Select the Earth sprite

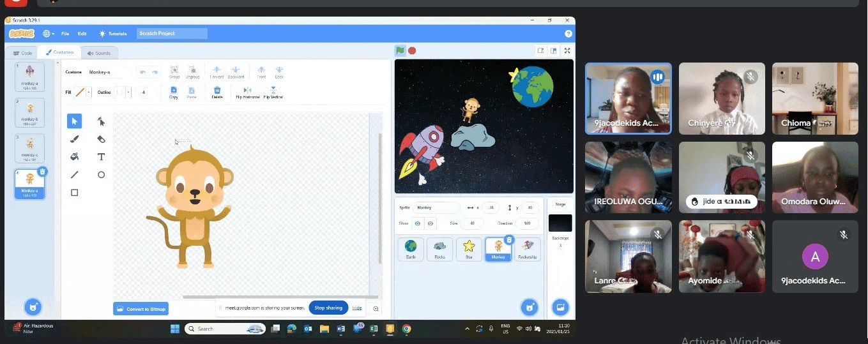(411, 250)
